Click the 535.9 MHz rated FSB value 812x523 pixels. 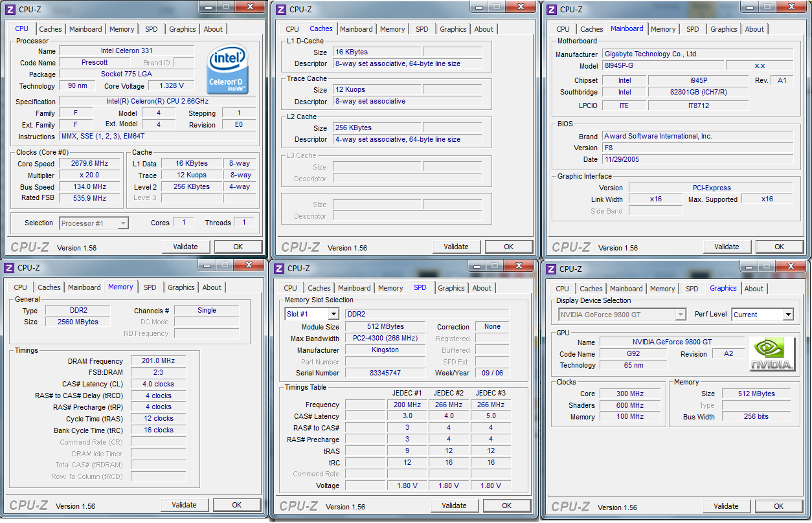pyautogui.click(x=89, y=198)
